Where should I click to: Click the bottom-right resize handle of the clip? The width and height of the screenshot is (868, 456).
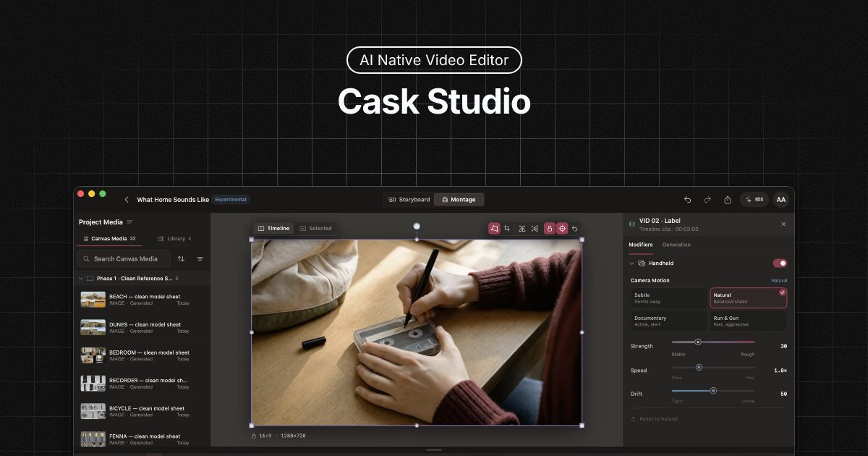pos(582,425)
